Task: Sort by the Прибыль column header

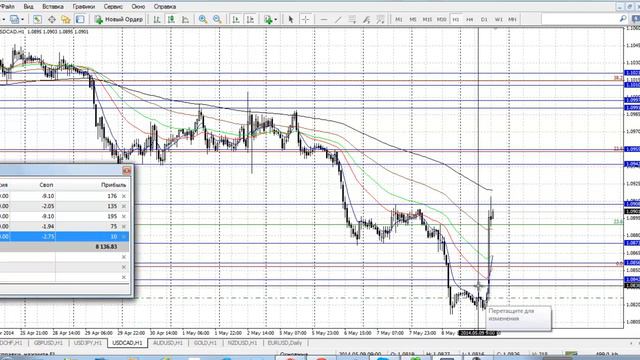Action: click(x=113, y=185)
